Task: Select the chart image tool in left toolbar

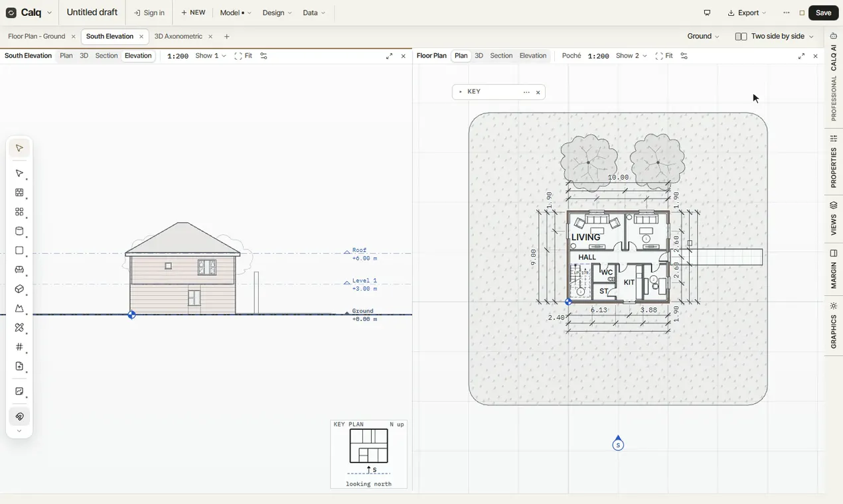Action: tap(19, 391)
